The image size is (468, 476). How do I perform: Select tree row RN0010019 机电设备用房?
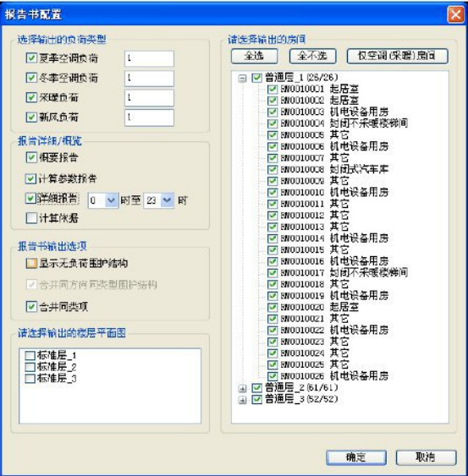pos(334,296)
